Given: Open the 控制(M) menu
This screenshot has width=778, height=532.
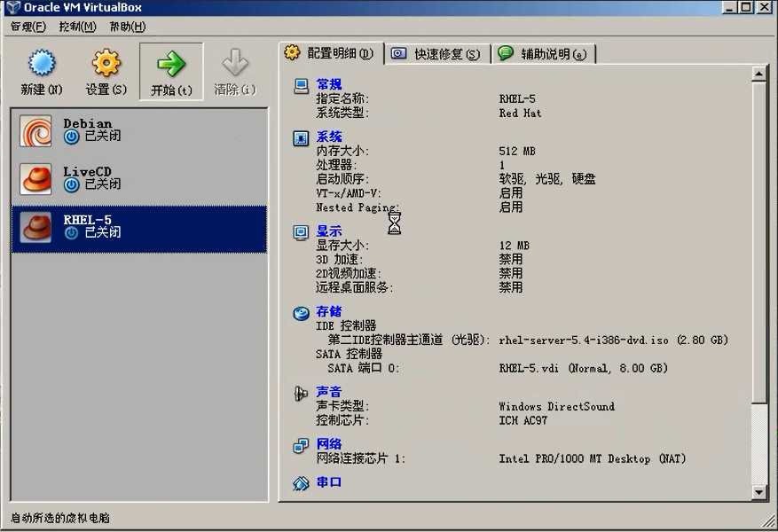Looking at the screenshot, I should [x=77, y=27].
